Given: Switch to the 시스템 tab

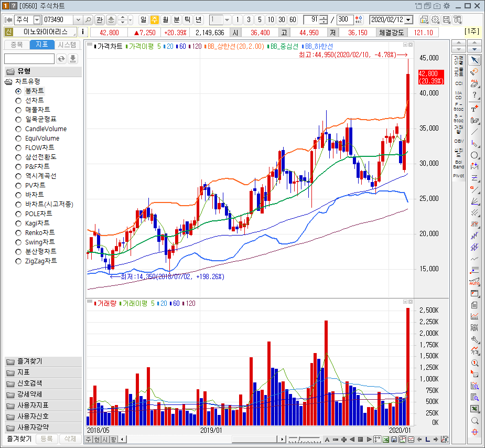Looking at the screenshot, I should (67, 45).
